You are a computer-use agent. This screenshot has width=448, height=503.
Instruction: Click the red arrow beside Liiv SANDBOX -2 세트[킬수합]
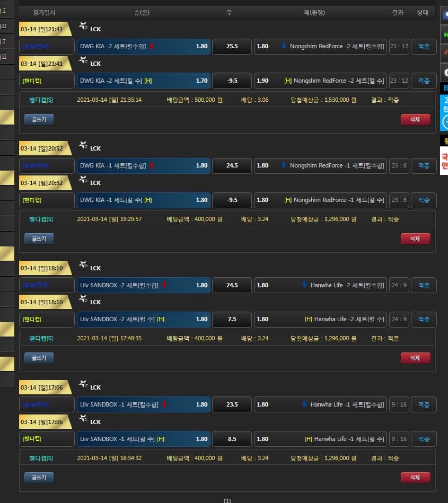(x=164, y=285)
